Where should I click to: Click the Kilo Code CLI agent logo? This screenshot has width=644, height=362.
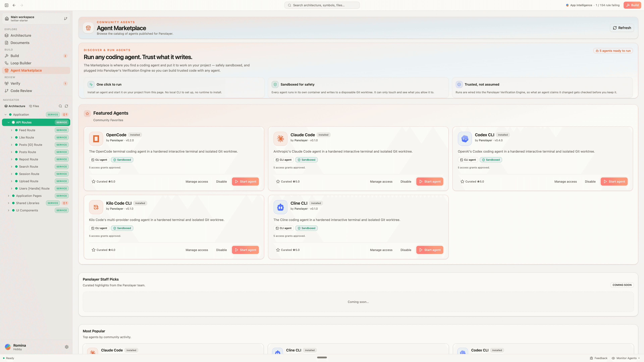pos(96,207)
